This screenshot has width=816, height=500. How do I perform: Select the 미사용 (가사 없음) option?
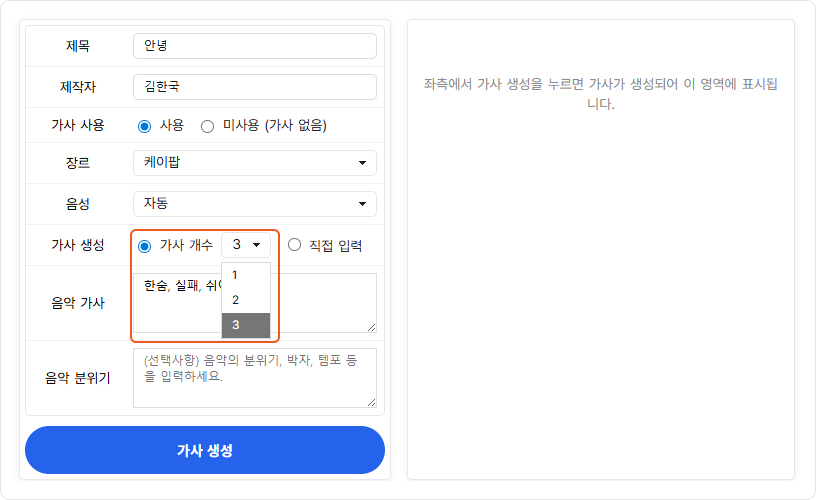[208, 126]
